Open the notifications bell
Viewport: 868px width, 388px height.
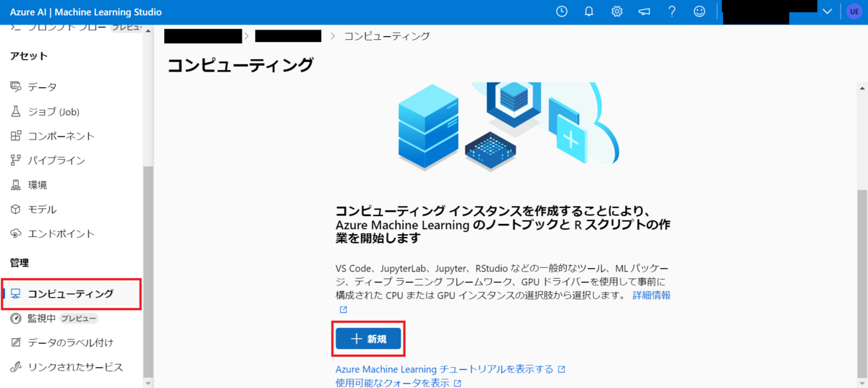click(x=589, y=12)
